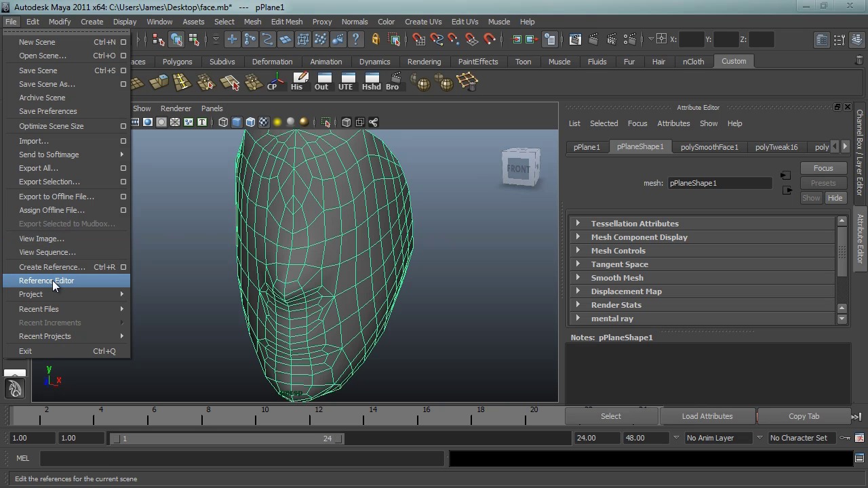Viewport: 868px width, 488px height.
Task: Click the lock current selection icon
Action: [x=375, y=39]
